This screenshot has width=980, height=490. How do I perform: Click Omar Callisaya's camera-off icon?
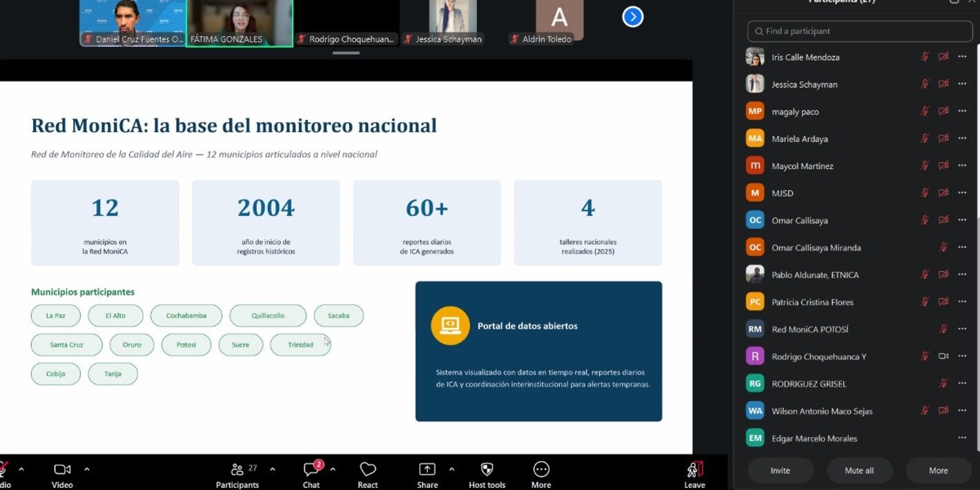tap(943, 220)
